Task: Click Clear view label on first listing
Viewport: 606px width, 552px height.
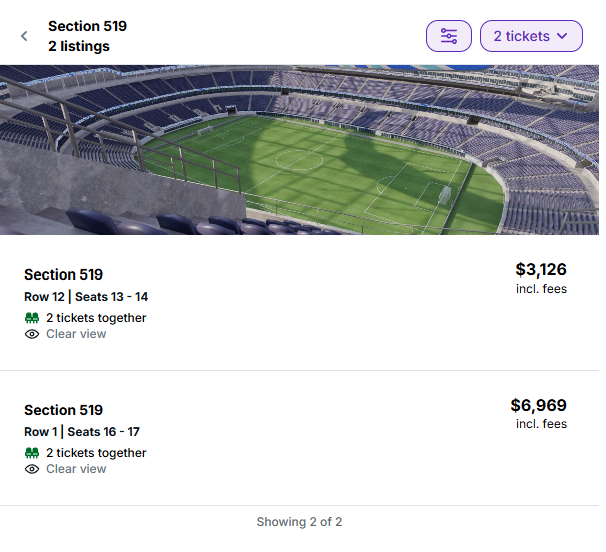Action: pos(76,334)
